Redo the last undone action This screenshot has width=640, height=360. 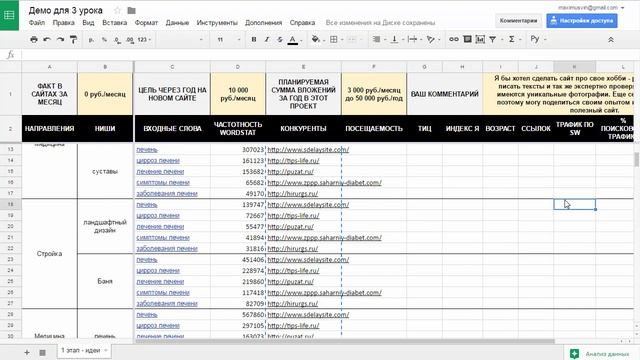[x=60, y=40]
